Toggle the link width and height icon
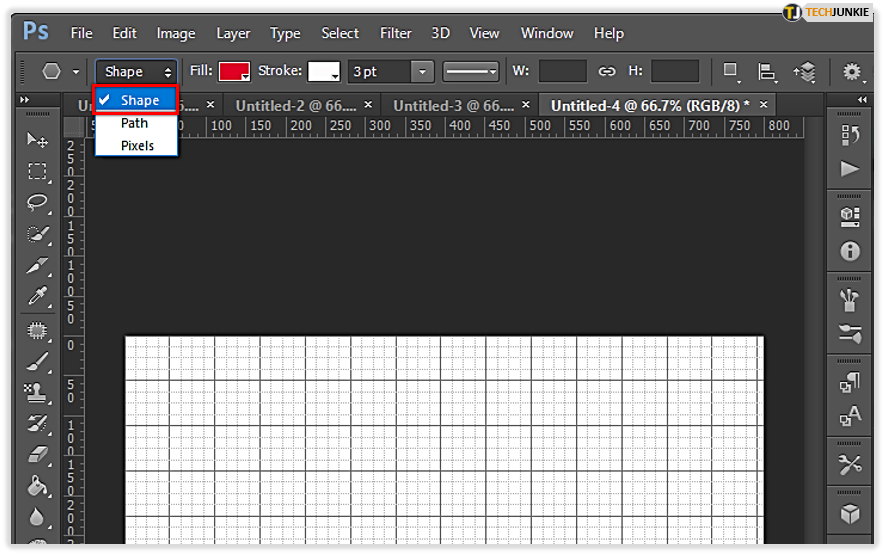 pyautogui.click(x=607, y=71)
